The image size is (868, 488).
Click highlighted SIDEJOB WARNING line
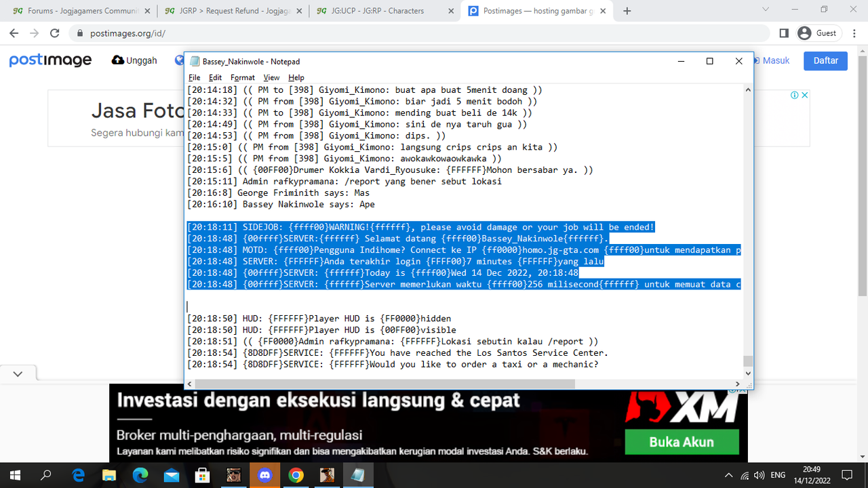420,227
